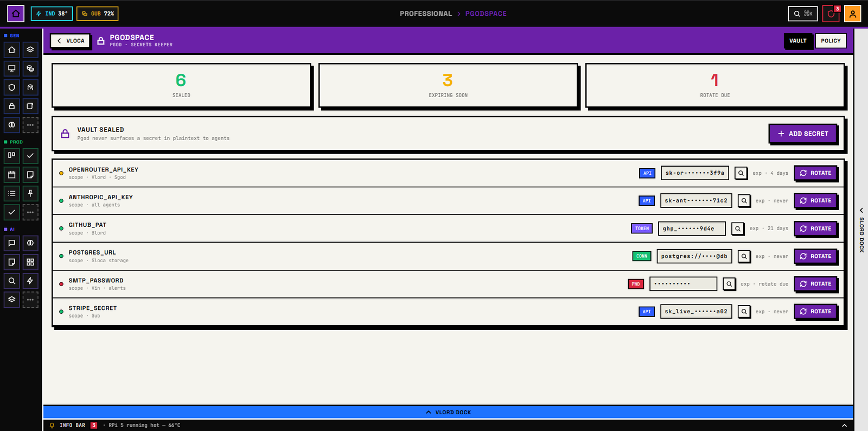Select the pushpin icon in sidebar
The height and width of the screenshot is (431, 868).
tap(30, 193)
